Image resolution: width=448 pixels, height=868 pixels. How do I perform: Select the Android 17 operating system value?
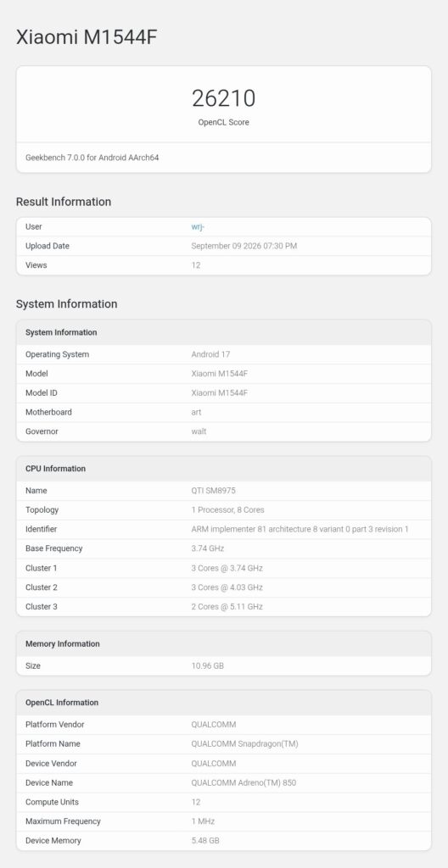click(x=210, y=354)
